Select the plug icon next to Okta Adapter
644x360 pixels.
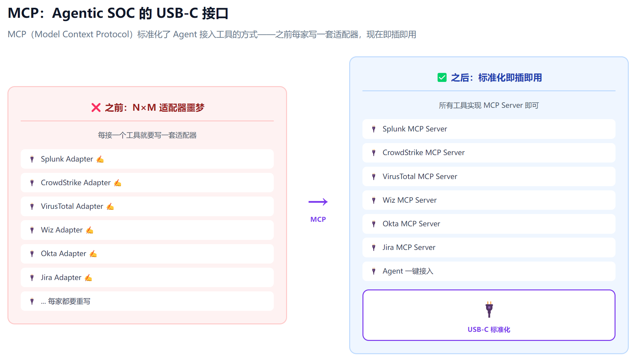tap(32, 253)
